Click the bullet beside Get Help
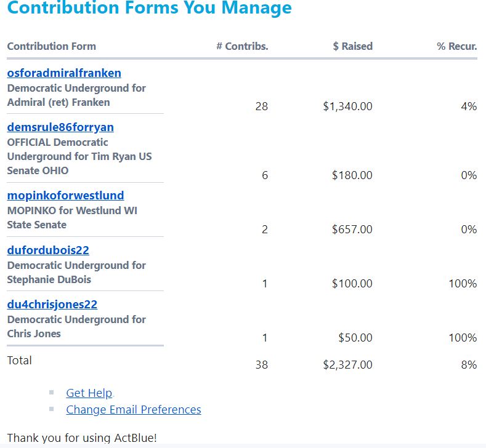Screen dimensions: 486x448 click(52, 393)
